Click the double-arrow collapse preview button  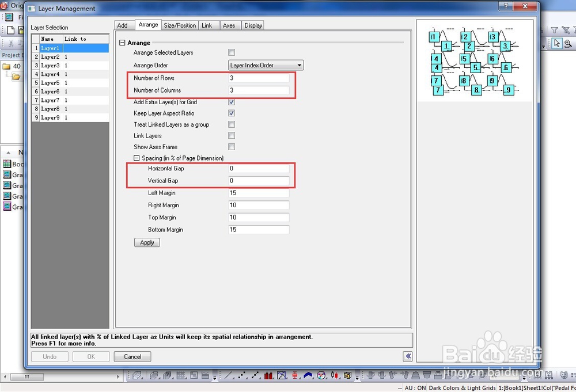pos(408,356)
